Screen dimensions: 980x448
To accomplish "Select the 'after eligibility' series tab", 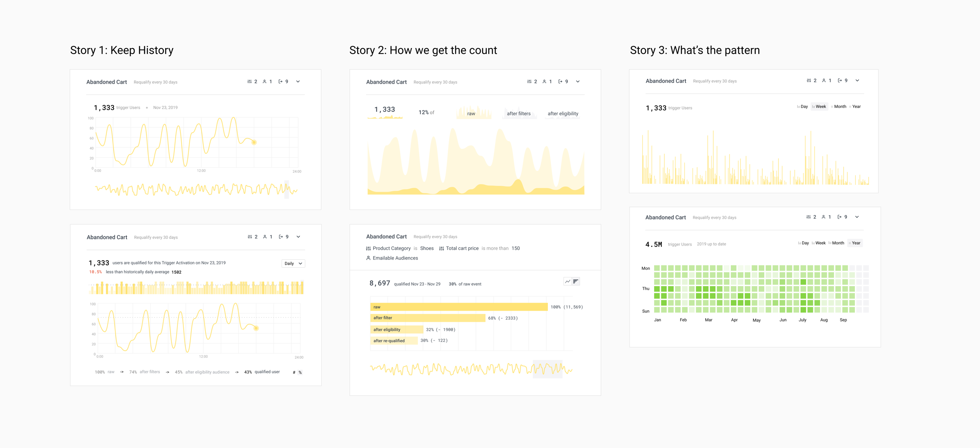I will pyautogui.click(x=563, y=113).
